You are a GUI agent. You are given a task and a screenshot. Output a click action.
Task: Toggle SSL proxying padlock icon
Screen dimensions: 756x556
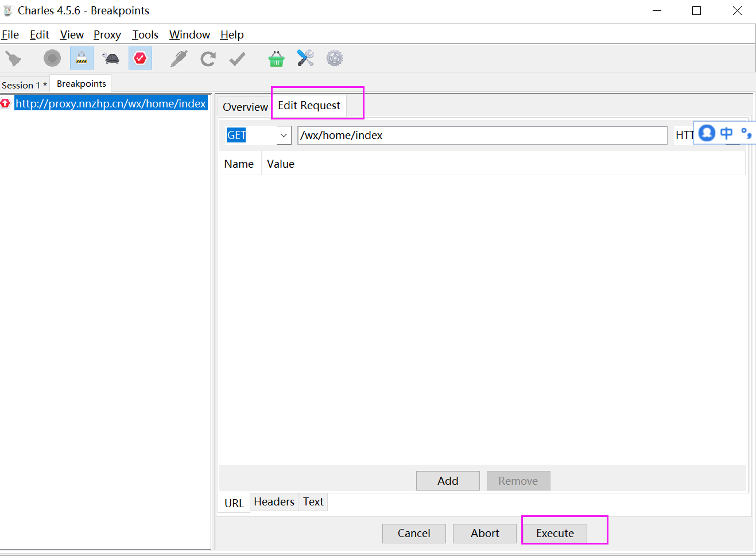pyautogui.click(x=82, y=58)
